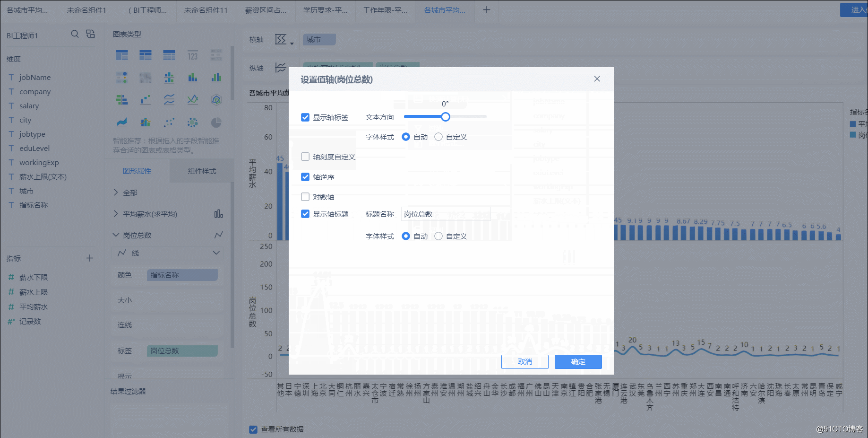The width and height of the screenshot is (868, 438).
Task: Click 确定 to confirm axis settings
Action: pos(578,361)
